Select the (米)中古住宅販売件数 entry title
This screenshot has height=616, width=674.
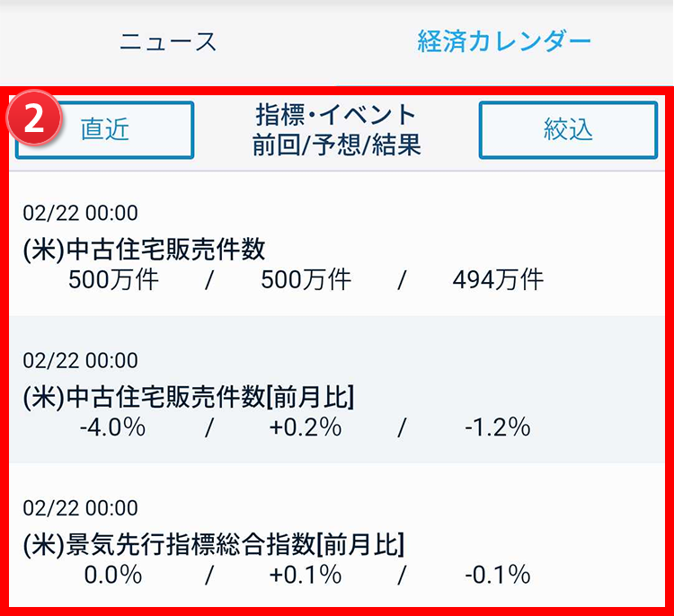(145, 249)
